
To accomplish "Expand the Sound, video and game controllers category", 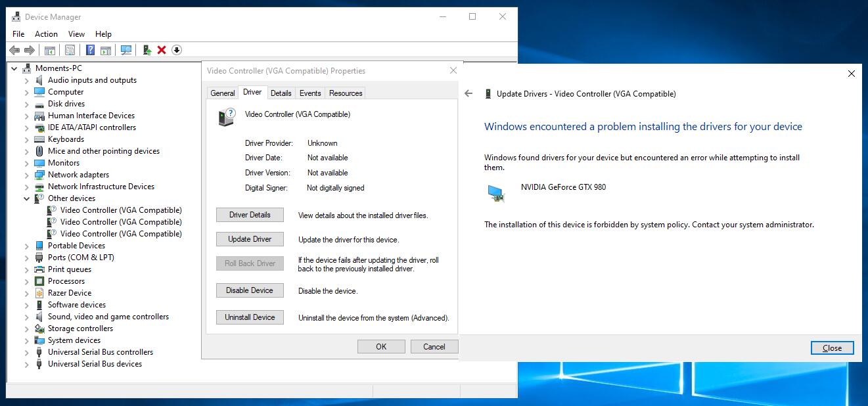I will 27,316.
